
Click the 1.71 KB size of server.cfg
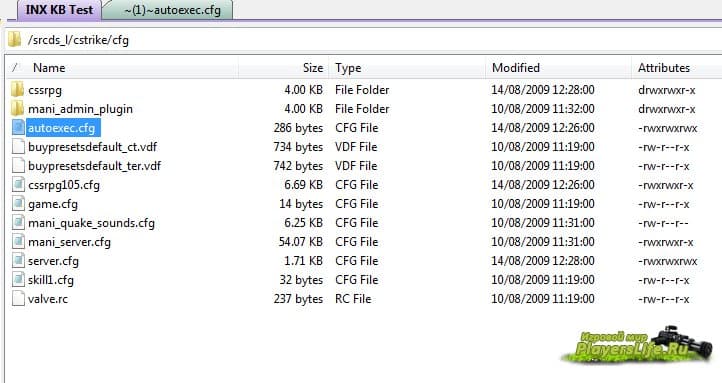tap(303, 261)
